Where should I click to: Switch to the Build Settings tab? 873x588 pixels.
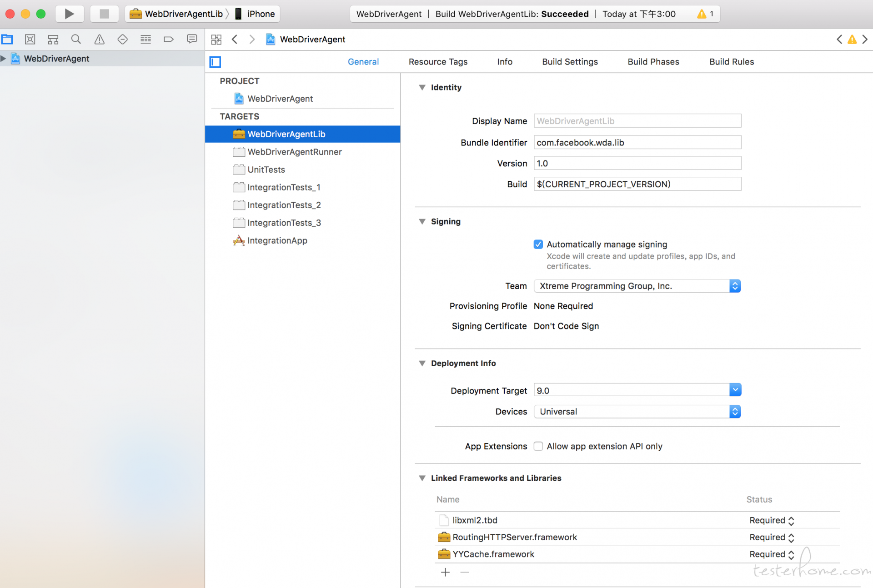pyautogui.click(x=570, y=62)
